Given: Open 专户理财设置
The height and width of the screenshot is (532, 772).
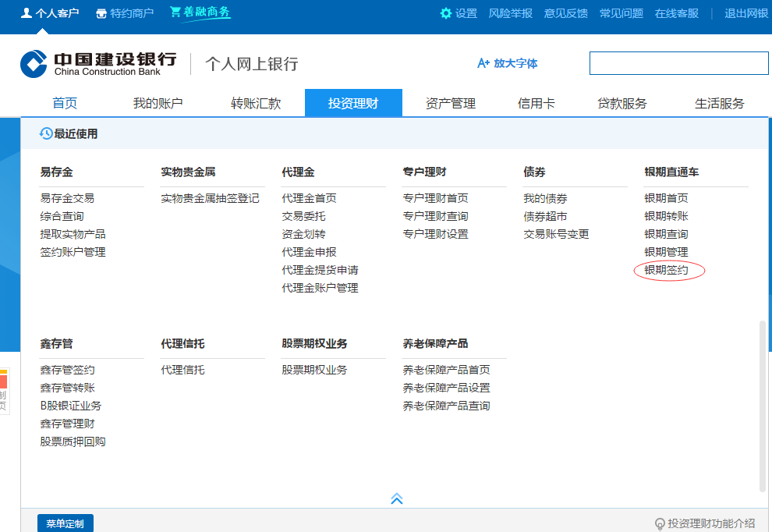Looking at the screenshot, I should (x=436, y=234).
